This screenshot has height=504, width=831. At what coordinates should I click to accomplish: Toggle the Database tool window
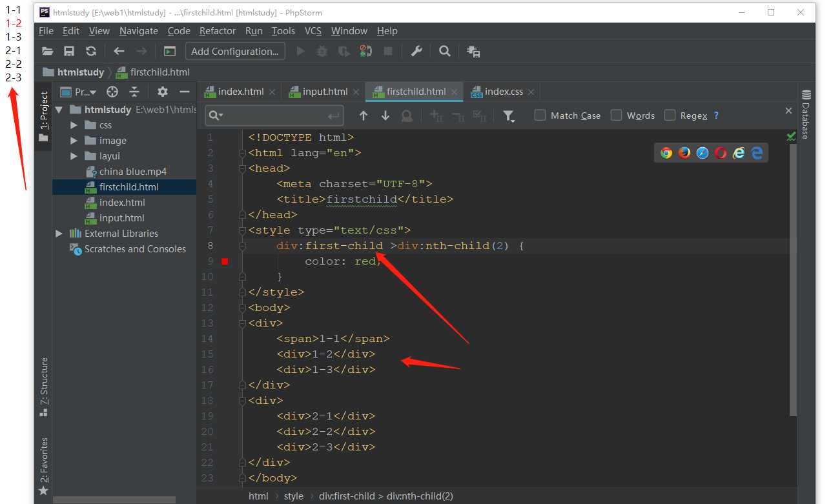coord(806,115)
